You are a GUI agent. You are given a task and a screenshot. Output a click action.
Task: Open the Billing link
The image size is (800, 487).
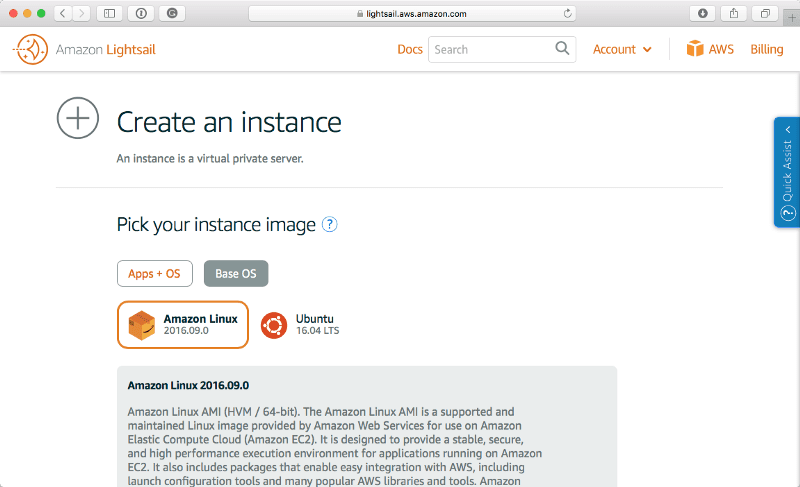click(x=767, y=49)
